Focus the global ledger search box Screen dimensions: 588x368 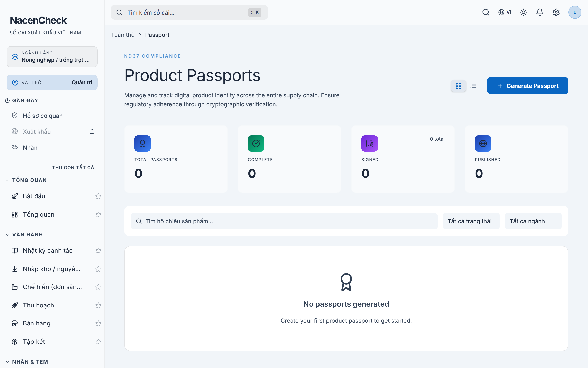189,12
